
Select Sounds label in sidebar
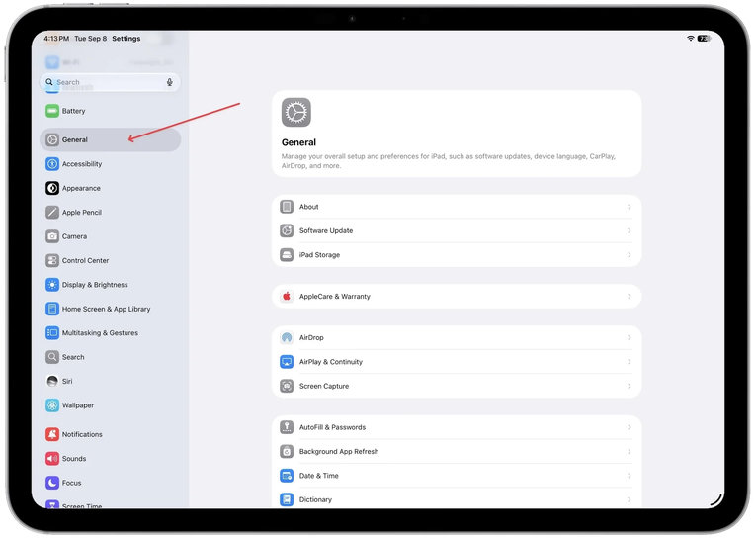[x=74, y=459]
